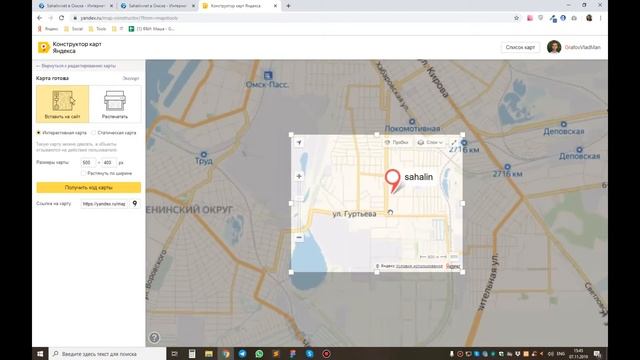
Task: Bookmark page with the star icon
Action: tap(516, 18)
